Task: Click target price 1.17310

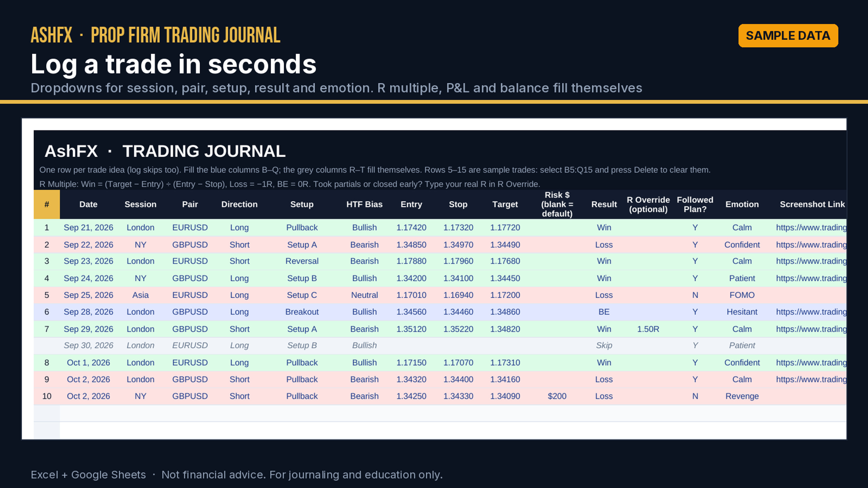Action: pos(505,363)
